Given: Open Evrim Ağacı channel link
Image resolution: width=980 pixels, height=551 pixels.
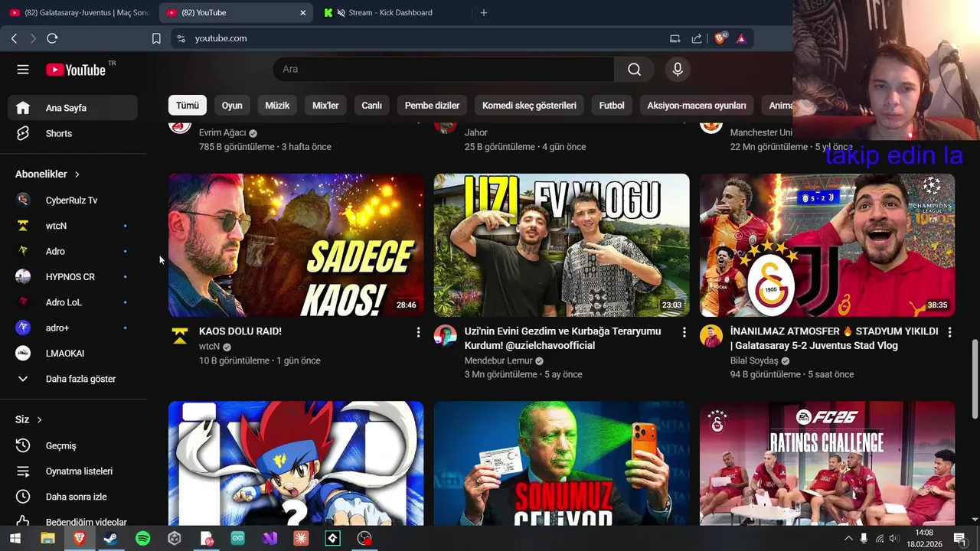Looking at the screenshot, I should coord(223,132).
